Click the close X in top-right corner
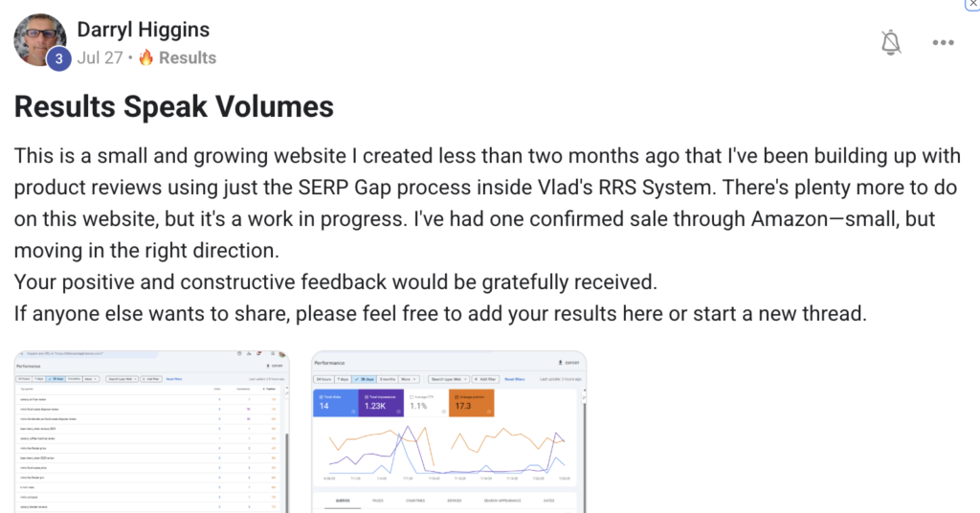Viewport: 980px width, 513px height. (972, 5)
